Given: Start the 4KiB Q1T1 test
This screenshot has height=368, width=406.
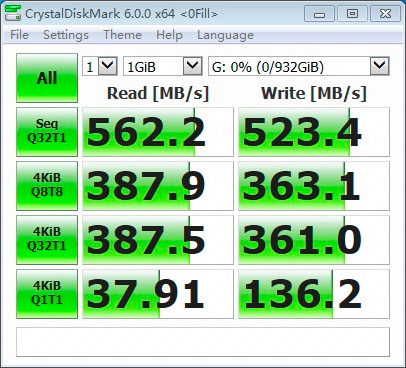Looking at the screenshot, I should [x=47, y=294].
